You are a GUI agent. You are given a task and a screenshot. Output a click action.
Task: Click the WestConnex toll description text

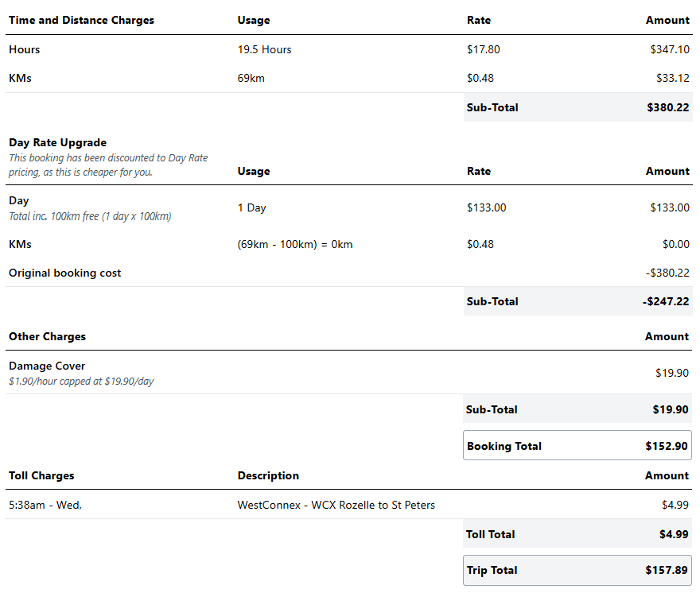point(336,505)
